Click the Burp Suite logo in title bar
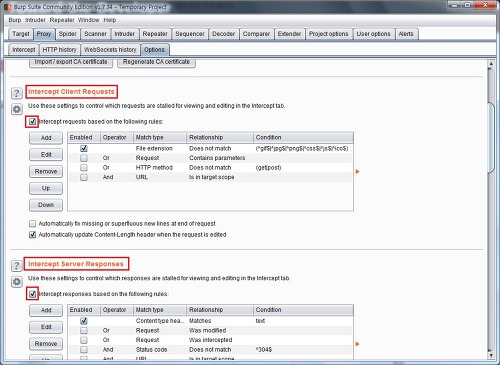This screenshot has width=500, height=365. pos(8,6)
